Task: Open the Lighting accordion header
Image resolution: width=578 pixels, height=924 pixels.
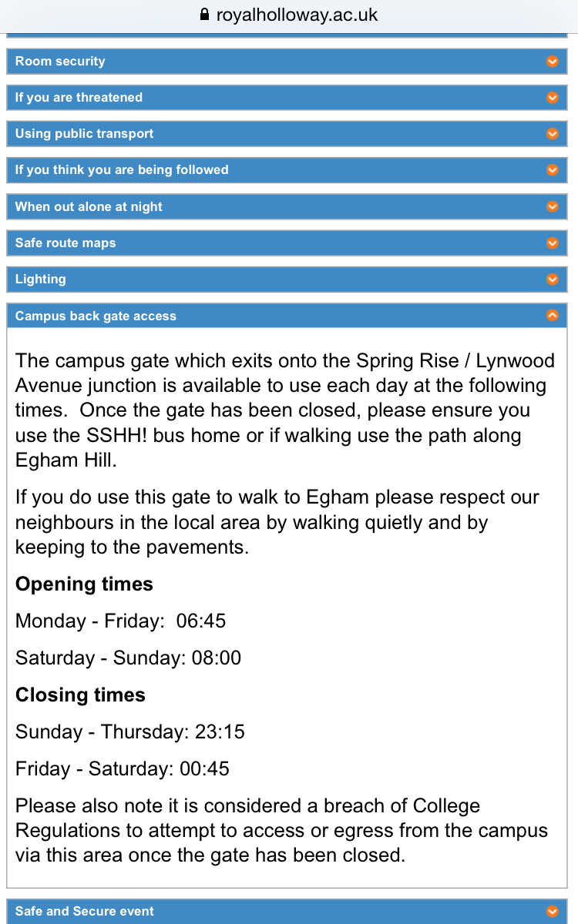Action: 287,280
